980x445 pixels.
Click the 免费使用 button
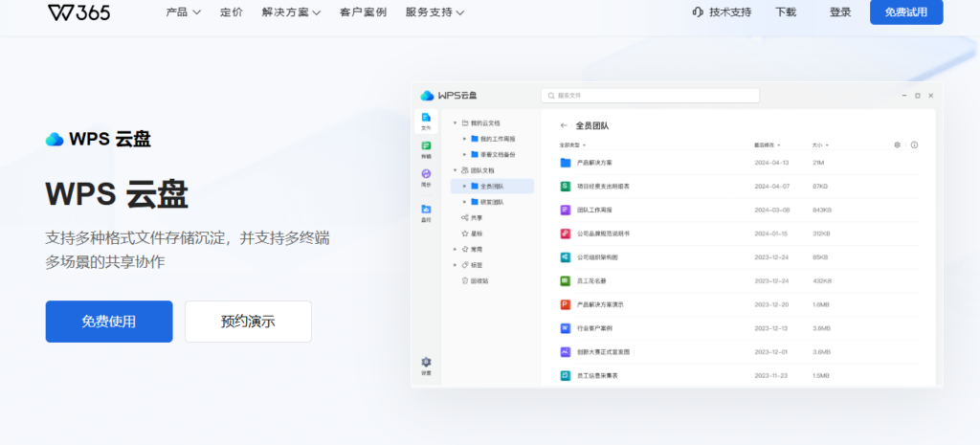point(109,322)
